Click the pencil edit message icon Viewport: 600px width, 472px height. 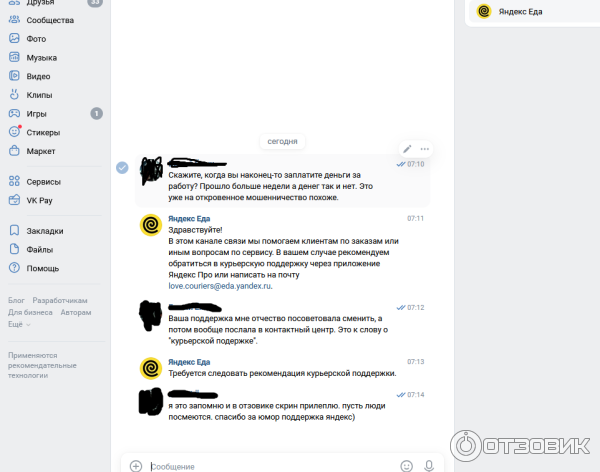[x=407, y=149]
